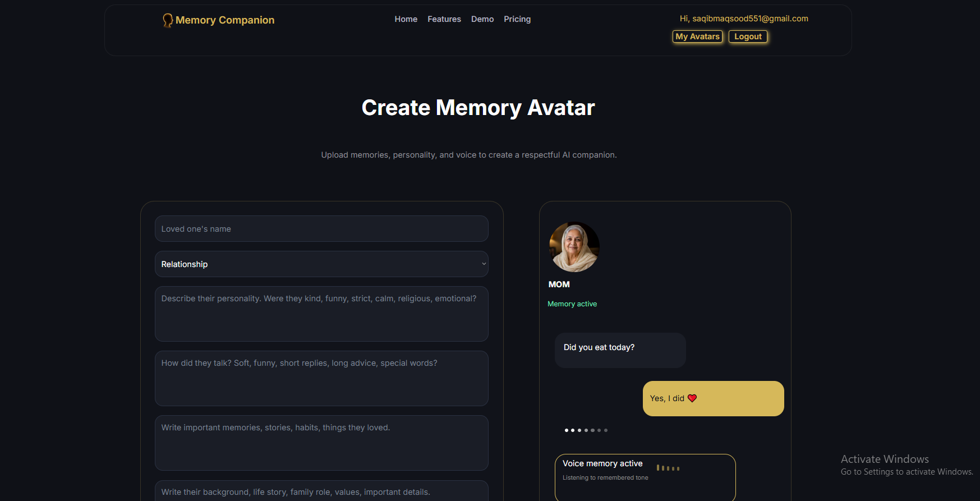Click the Memory Companion head logo icon
This screenshot has width=980, height=501.
pyautogui.click(x=167, y=21)
